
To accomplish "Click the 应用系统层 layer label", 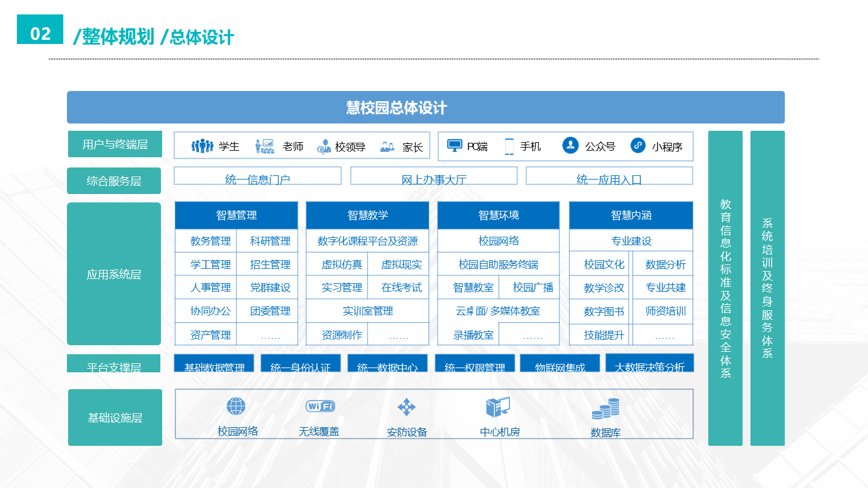I will coord(114,274).
